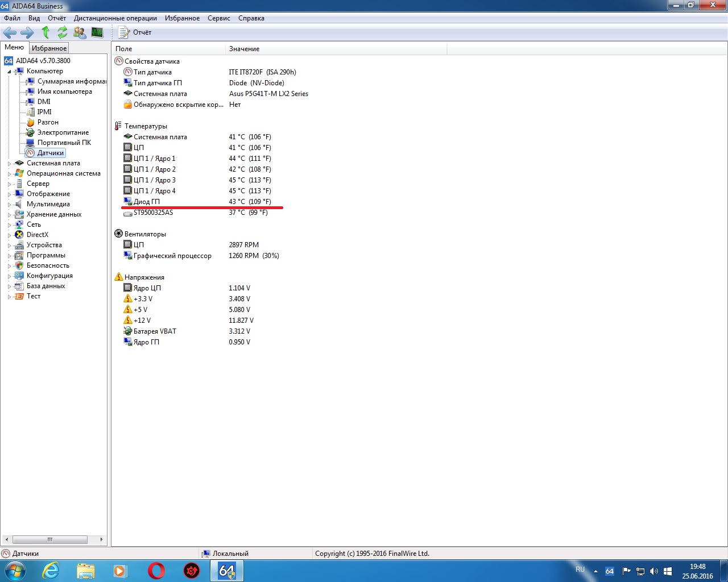728x582 pixels.
Task: Open the Windows Start menu
Action: coord(14,570)
